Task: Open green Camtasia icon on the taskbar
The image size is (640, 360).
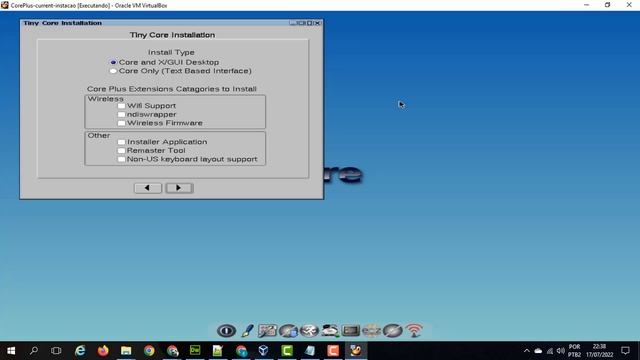Action: pos(287,351)
